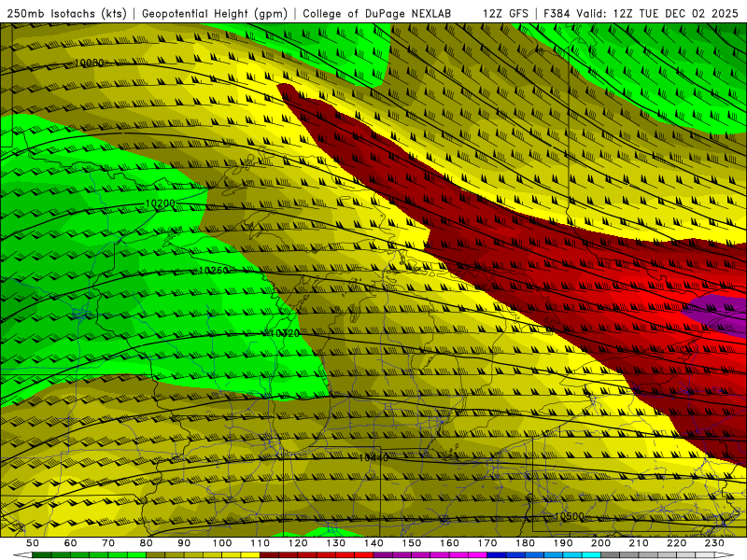Click the 'College of DuPage NEXLAB' label
The width and height of the screenshot is (747, 560).
point(377,14)
